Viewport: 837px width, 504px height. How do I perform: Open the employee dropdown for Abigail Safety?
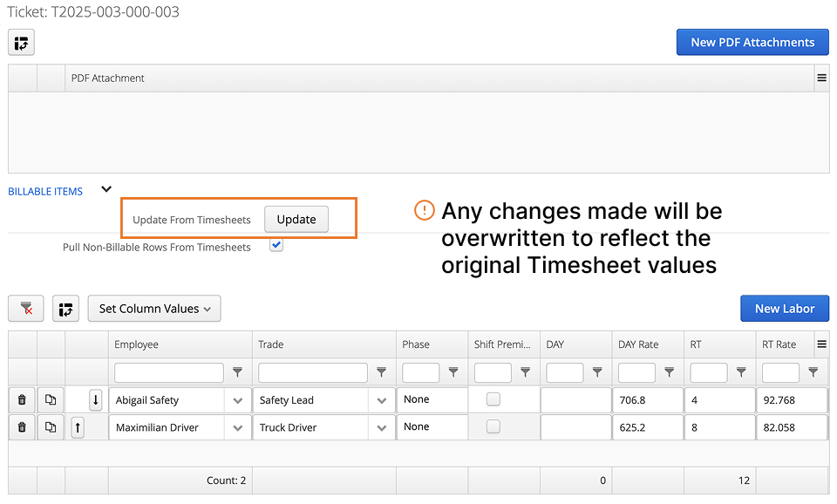[x=238, y=400]
